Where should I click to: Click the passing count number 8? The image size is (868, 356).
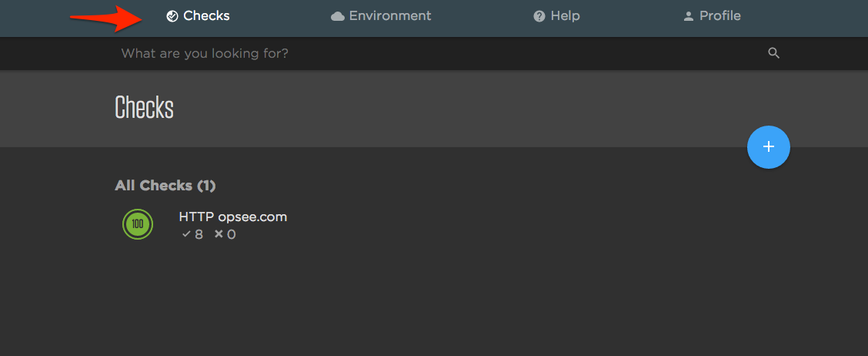coord(199,234)
